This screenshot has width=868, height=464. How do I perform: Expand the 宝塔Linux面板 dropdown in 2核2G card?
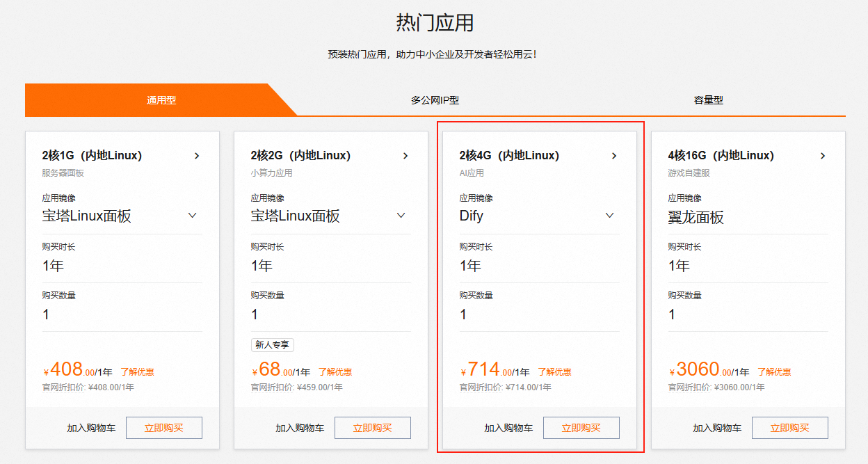[x=401, y=216]
